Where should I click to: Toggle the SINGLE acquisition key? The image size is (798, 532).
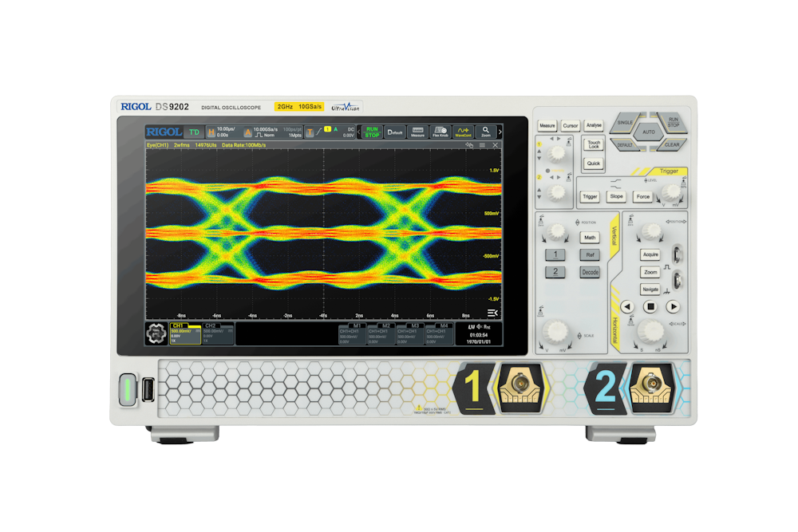point(625,122)
